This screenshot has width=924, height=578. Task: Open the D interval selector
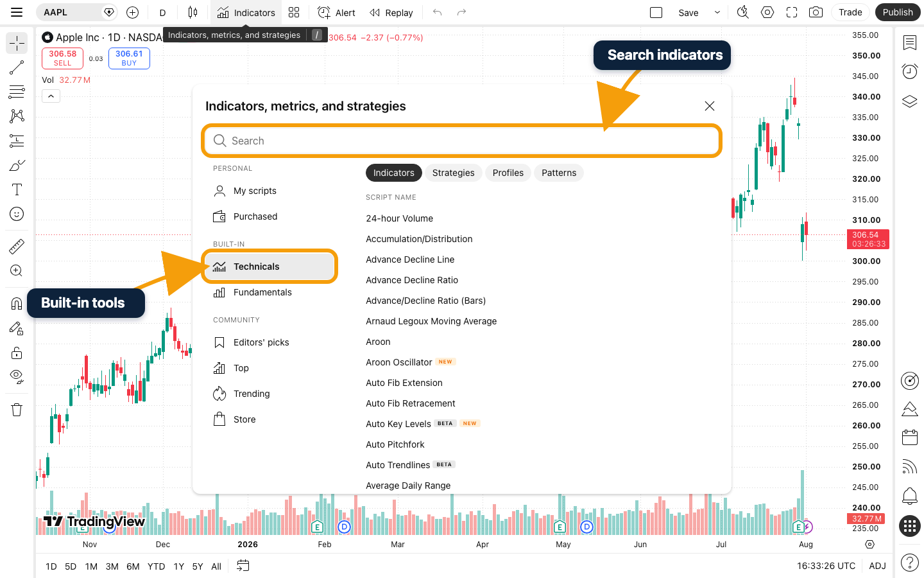(x=162, y=12)
